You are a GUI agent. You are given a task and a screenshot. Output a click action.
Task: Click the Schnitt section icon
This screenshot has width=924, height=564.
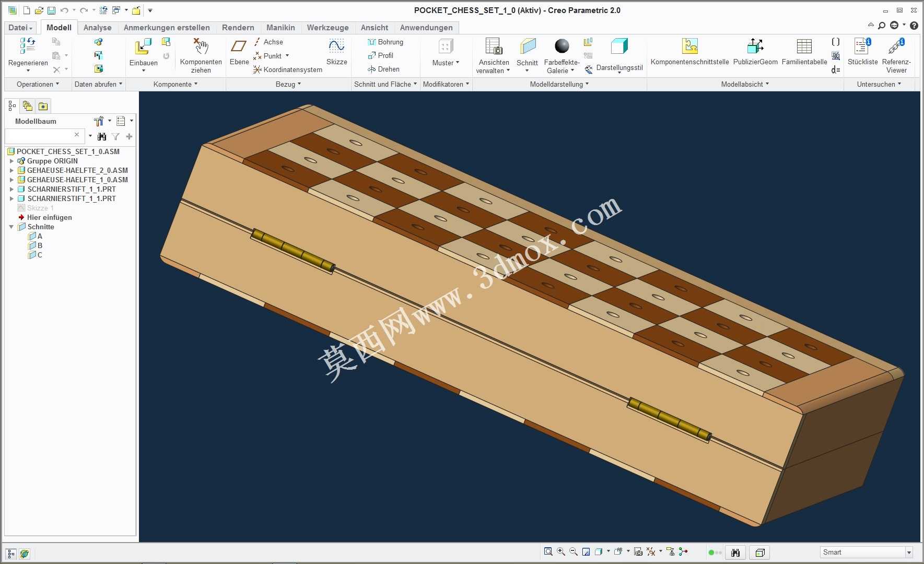tap(527, 46)
